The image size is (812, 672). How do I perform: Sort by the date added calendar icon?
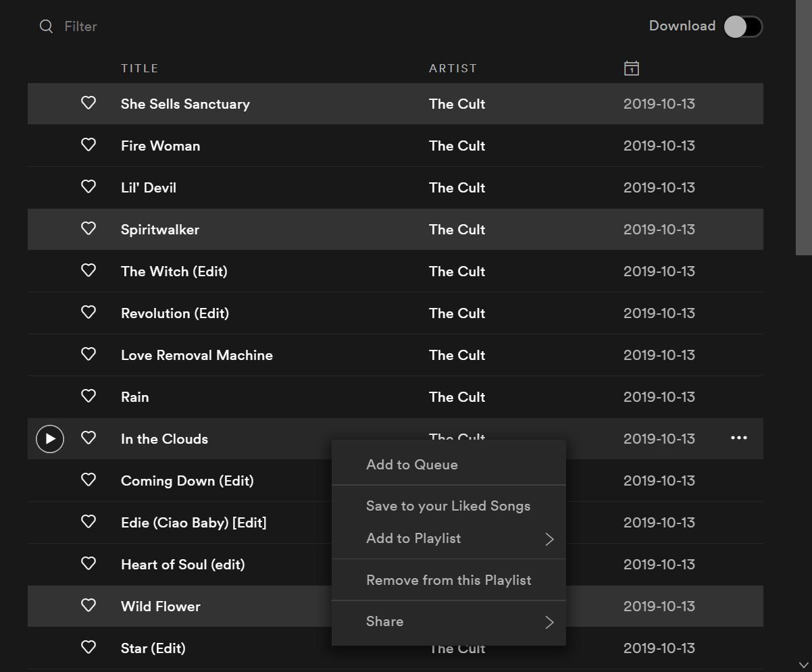(x=632, y=68)
